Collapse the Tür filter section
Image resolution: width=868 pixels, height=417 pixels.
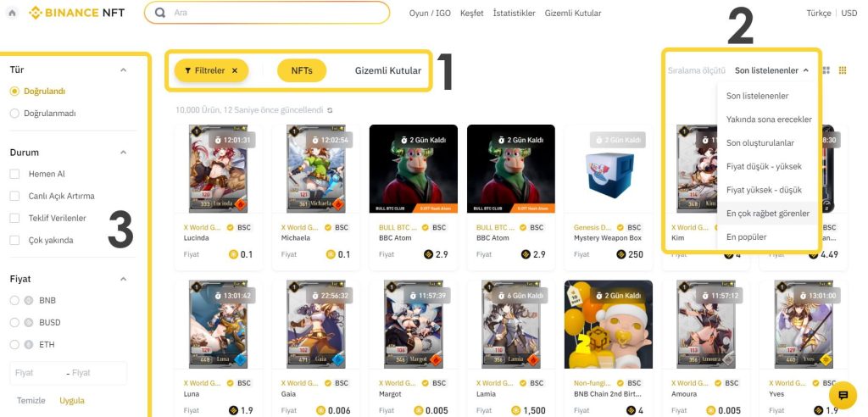(x=124, y=69)
